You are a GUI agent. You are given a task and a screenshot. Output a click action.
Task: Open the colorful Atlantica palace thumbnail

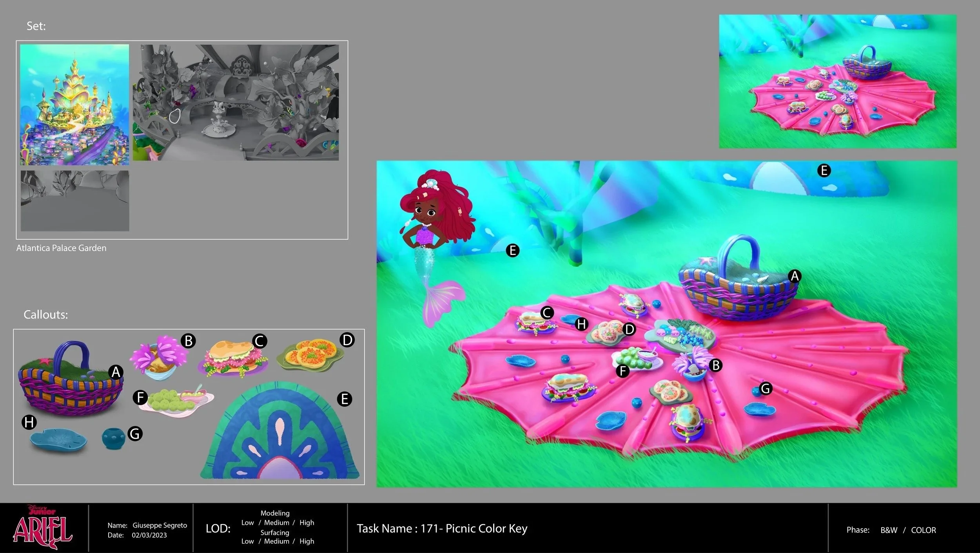(74, 105)
